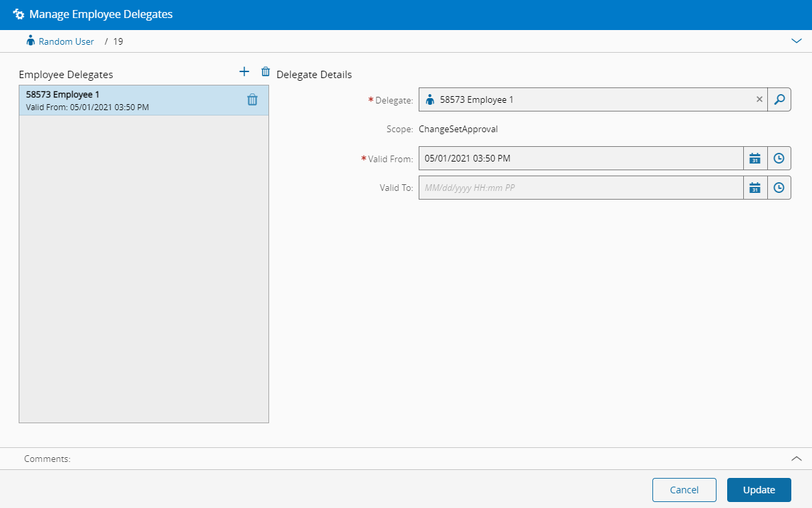Add a new employee delegate with plus icon
Screen dimensions: 812x508
tap(244, 72)
